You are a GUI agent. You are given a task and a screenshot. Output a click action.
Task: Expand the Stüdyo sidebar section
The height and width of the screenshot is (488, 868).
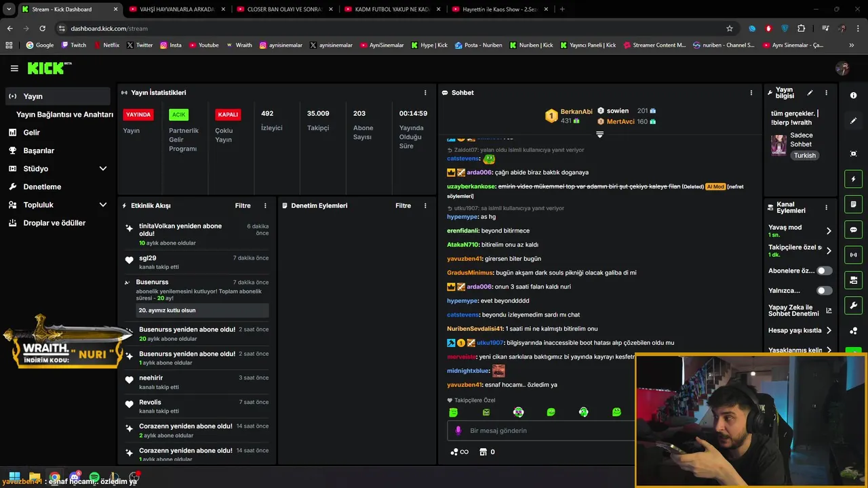(x=103, y=169)
